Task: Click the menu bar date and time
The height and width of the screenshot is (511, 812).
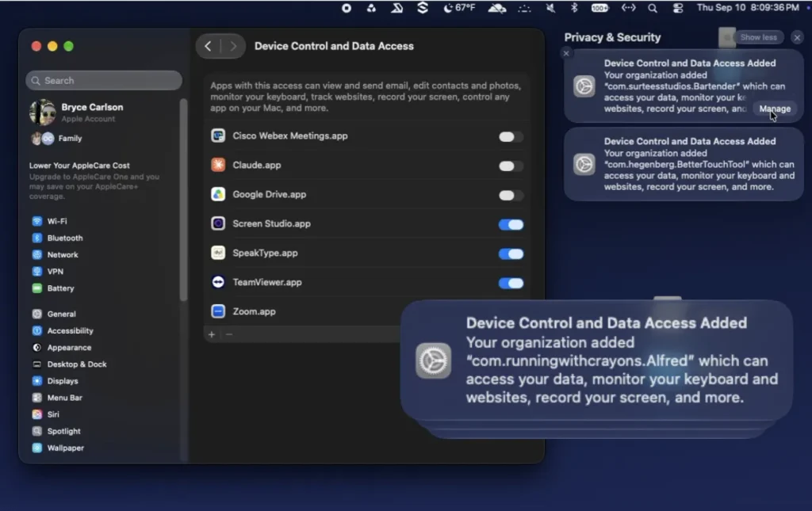Action: (748, 8)
